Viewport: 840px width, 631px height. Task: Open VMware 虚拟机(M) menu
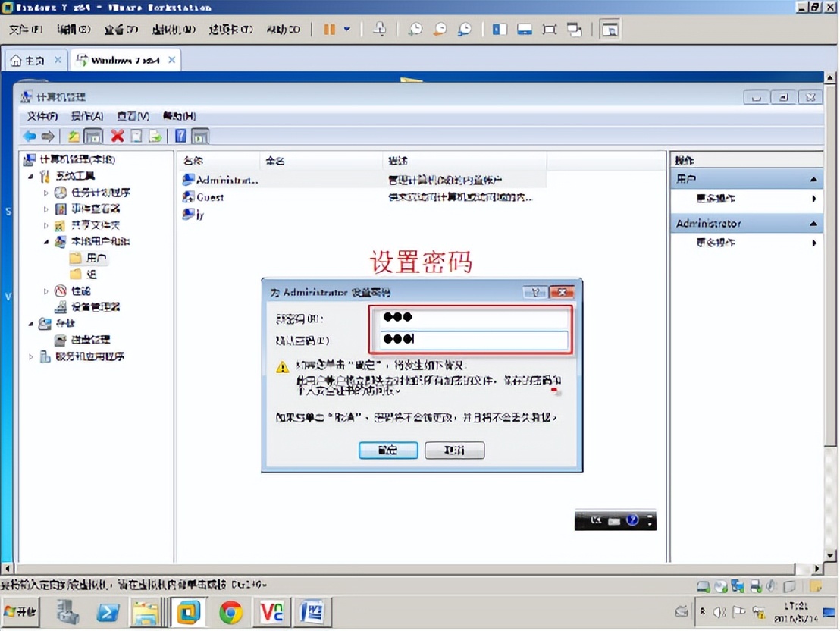pos(174,30)
